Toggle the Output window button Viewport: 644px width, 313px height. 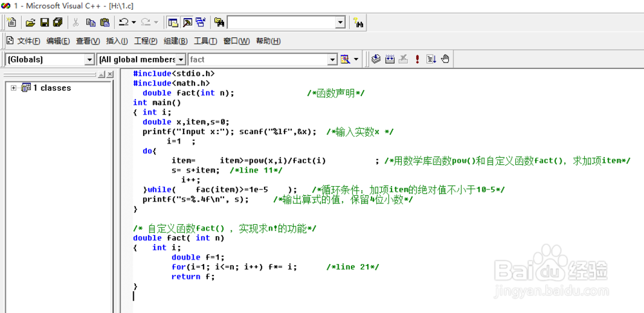(x=187, y=23)
